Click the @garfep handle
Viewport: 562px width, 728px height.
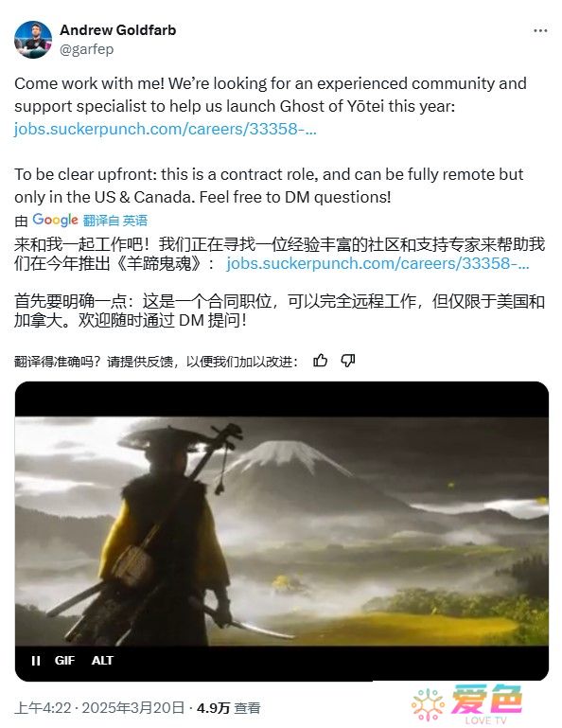(86, 49)
